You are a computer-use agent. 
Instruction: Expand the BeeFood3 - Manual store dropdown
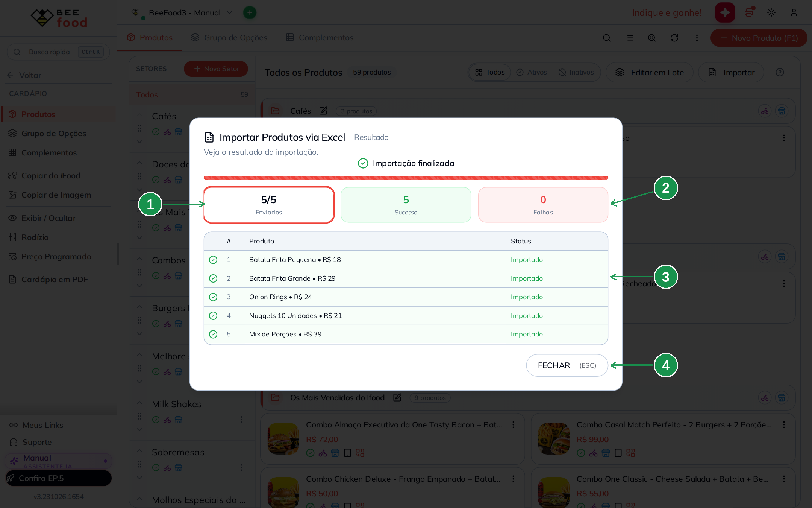pyautogui.click(x=182, y=12)
